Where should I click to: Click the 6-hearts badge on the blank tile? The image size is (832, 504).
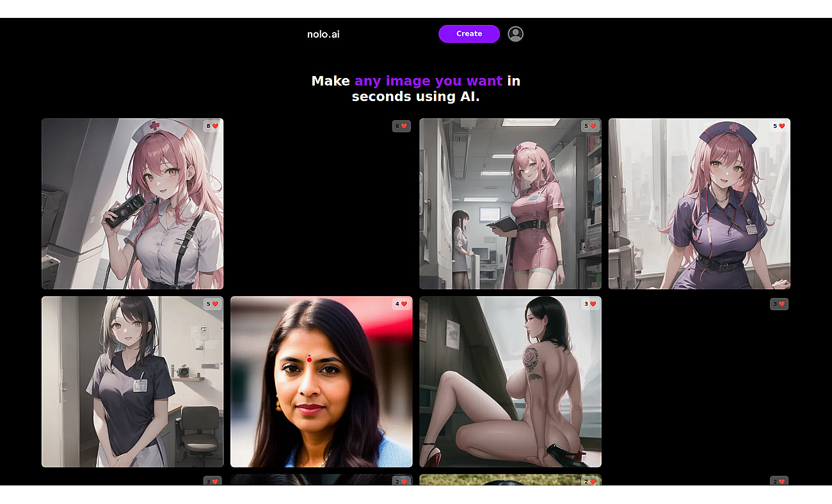tap(401, 126)
